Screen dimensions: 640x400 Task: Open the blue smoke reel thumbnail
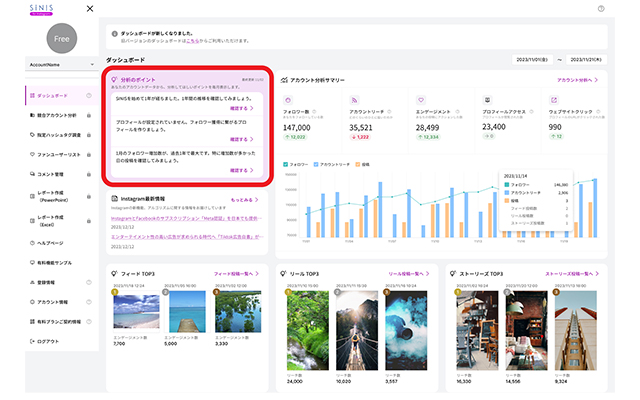[406, 330]
